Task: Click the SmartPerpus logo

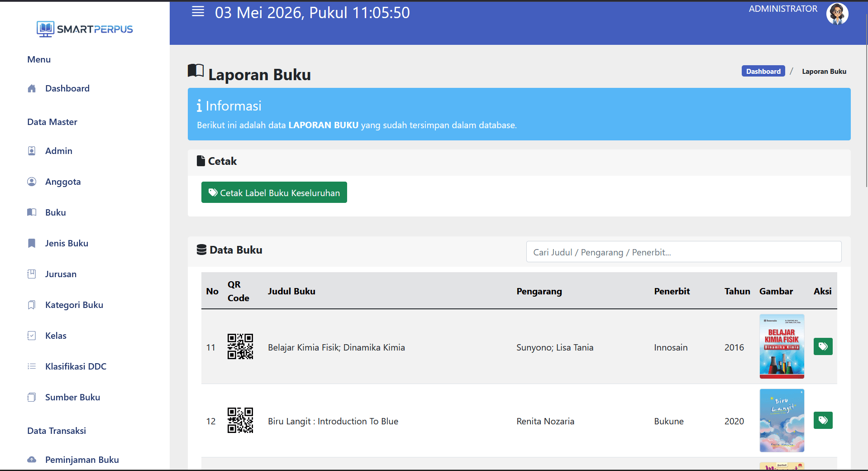Action: click(85, 29)
